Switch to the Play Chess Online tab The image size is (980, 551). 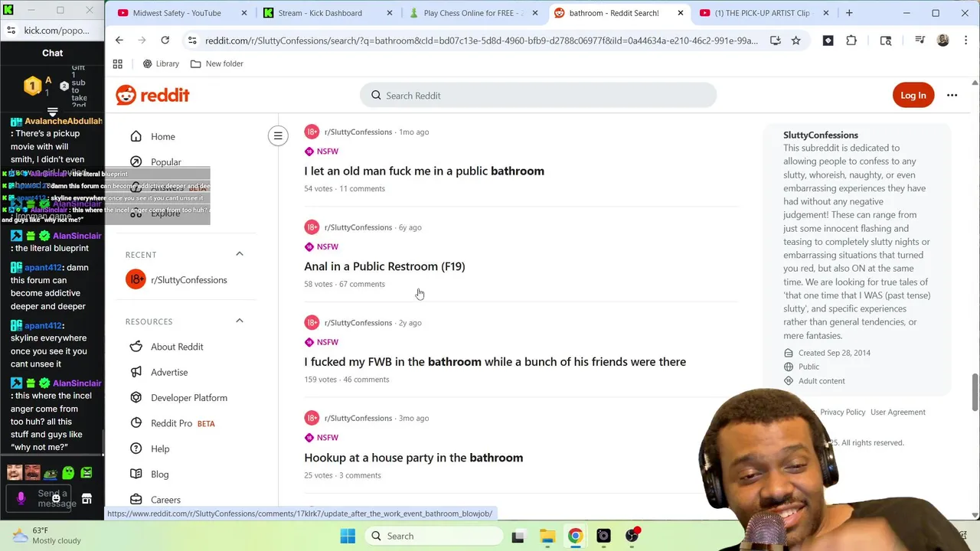(472, 13)
